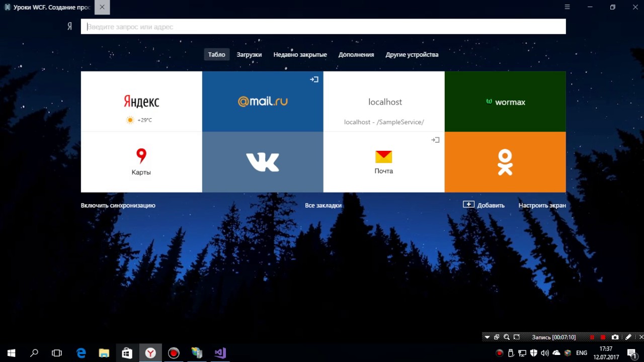
Task: Open the recorder toolbar dropdown arrow
Action: (487, 337)
